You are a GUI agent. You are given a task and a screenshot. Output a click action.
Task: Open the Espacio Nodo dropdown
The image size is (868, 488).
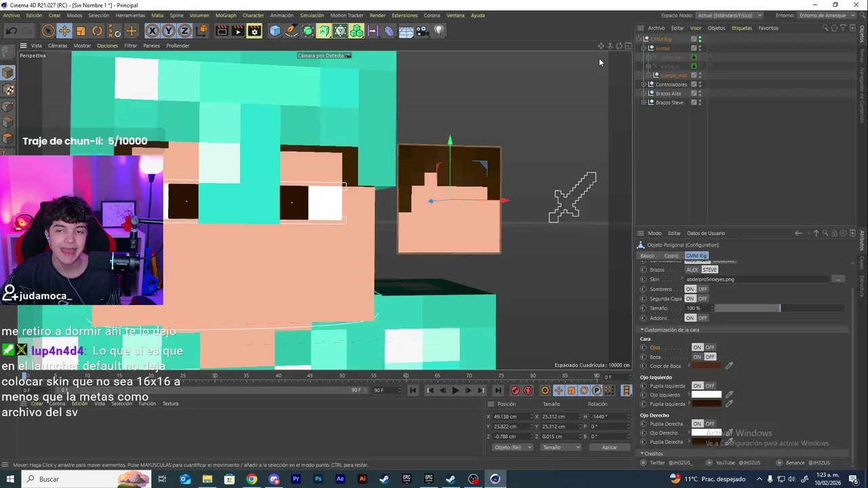730,15
